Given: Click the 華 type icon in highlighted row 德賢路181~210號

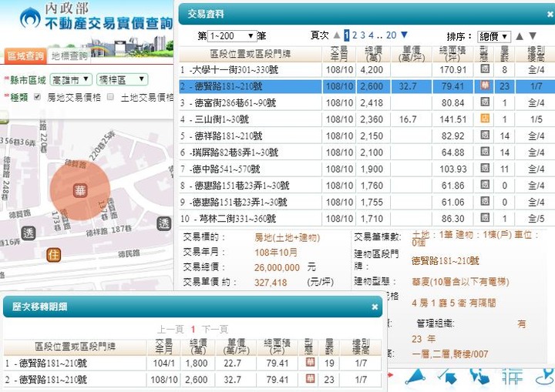Looking at the screenshot, I should (x=485, y=85).
